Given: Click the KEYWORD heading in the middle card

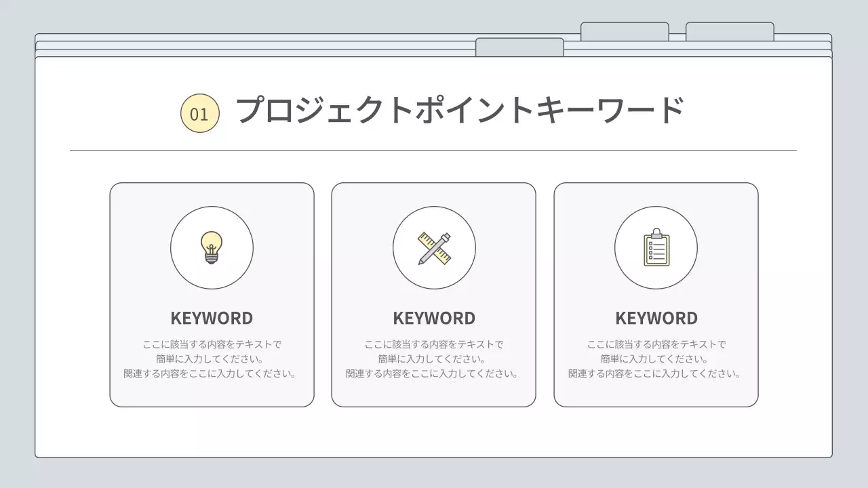Looking at the screenshot, I should tap(433, 317).
